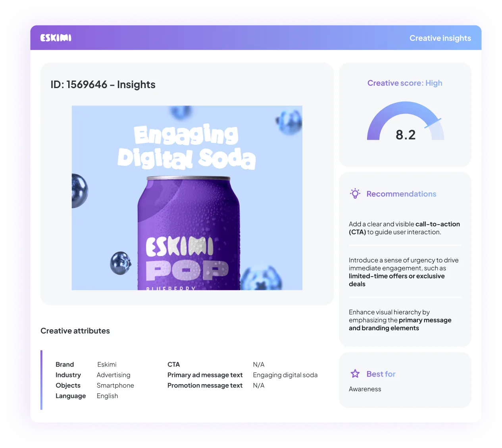Click the Best for star icon
502x448 pixels.
point(355,374)
